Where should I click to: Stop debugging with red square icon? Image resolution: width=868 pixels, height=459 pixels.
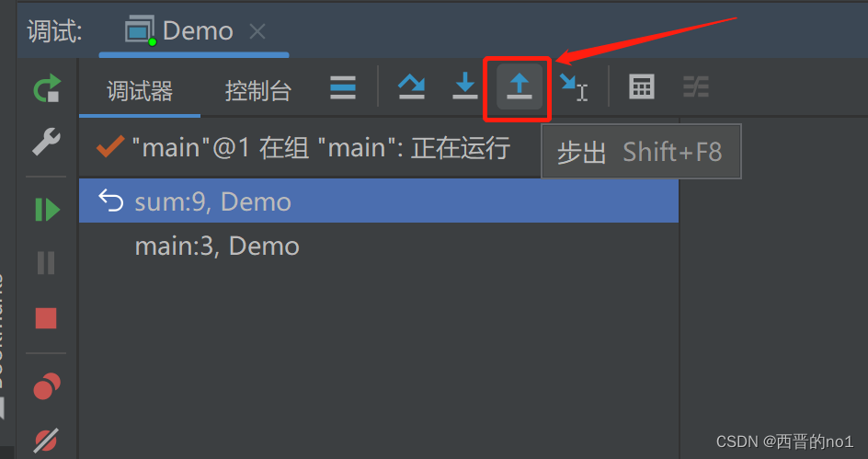coord(46,318)
